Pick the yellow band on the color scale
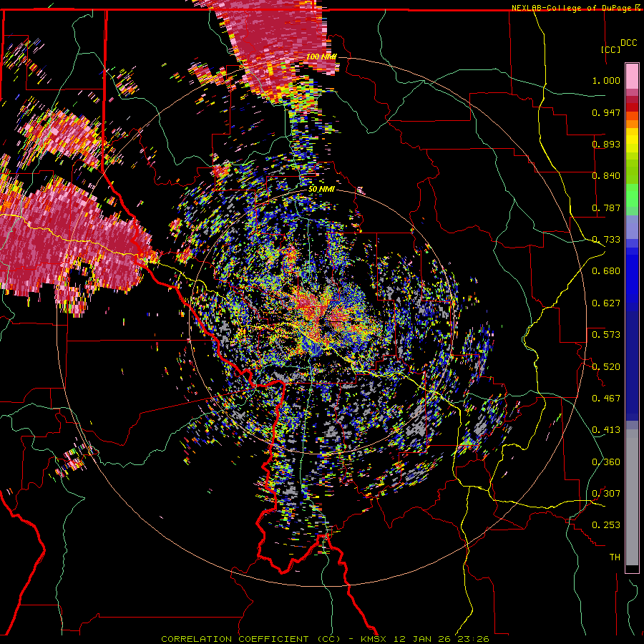This screenshot has width=644, height=644. [632, 141]
